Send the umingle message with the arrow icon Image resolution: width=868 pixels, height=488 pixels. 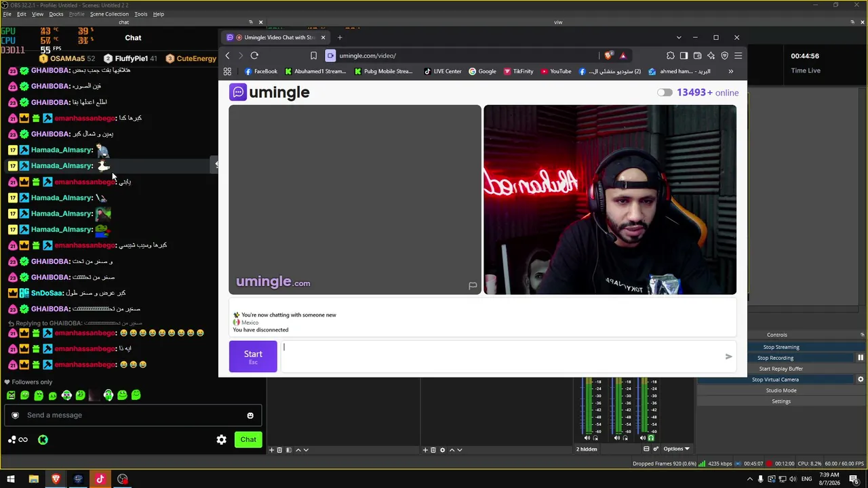point(728,357)
